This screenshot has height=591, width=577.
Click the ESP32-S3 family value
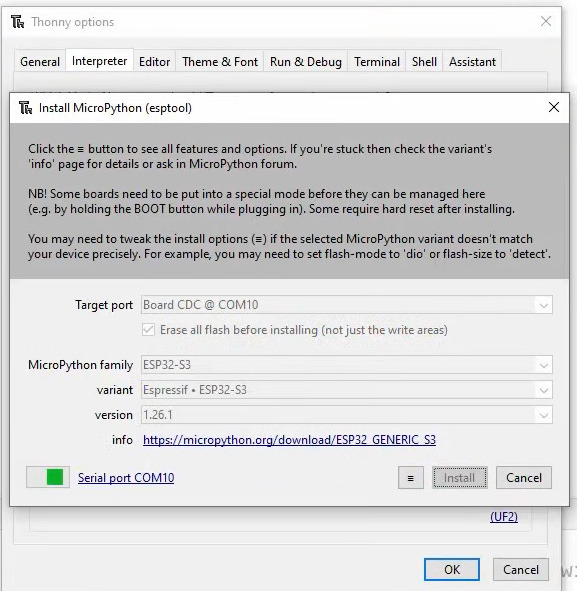[167, 365]
